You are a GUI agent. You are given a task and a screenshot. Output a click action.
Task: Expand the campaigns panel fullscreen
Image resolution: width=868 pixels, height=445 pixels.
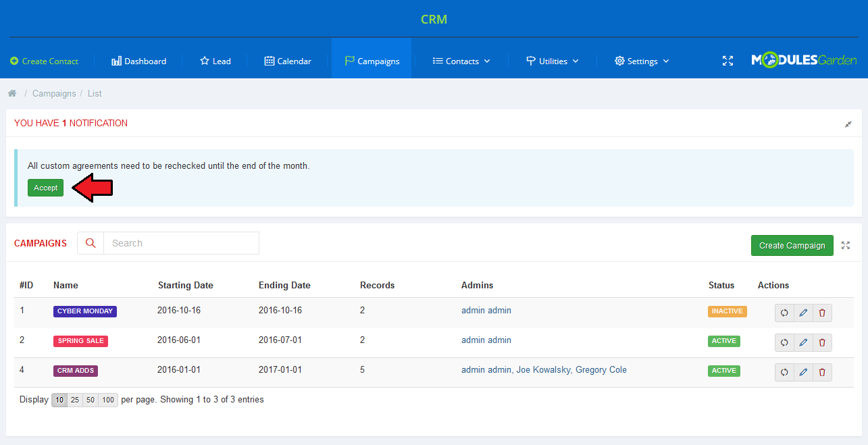846,246
